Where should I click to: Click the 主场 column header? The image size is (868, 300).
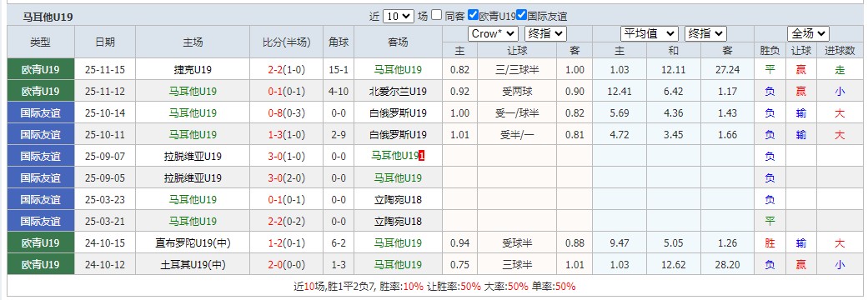(193, 42)
